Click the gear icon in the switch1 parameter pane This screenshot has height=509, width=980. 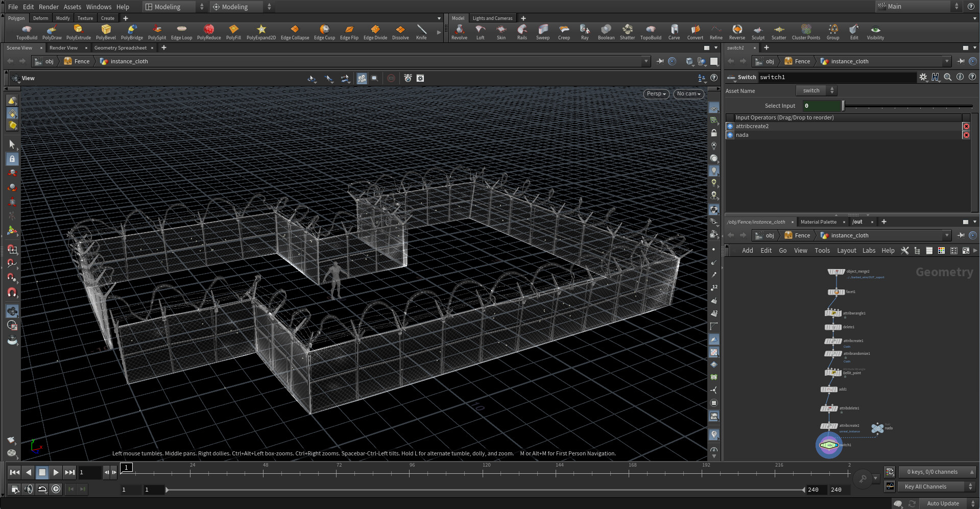pyautogui.click(x=923, y=77)
